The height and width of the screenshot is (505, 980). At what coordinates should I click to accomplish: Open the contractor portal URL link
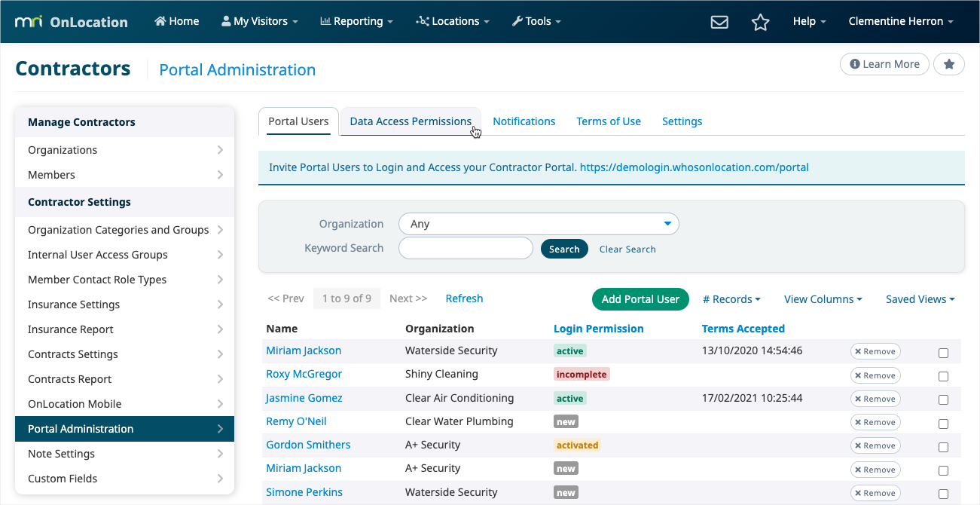coord(694,167)
